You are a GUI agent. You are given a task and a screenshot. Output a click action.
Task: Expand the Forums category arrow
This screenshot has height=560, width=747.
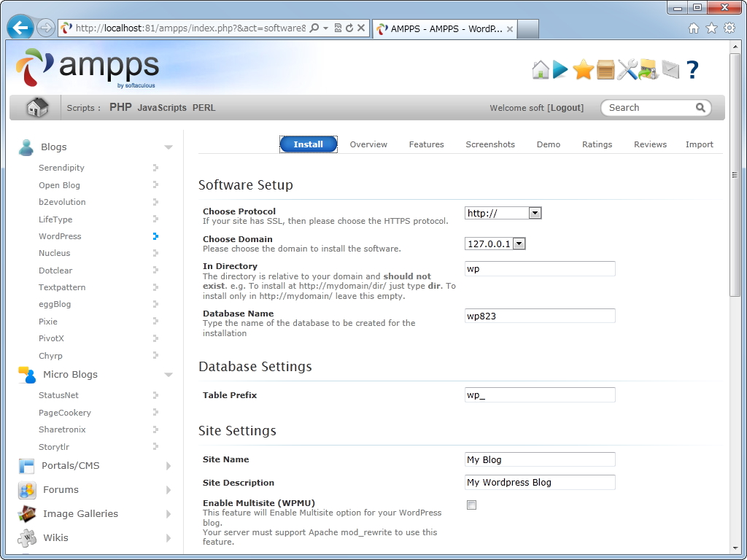(x=169, y=490)
